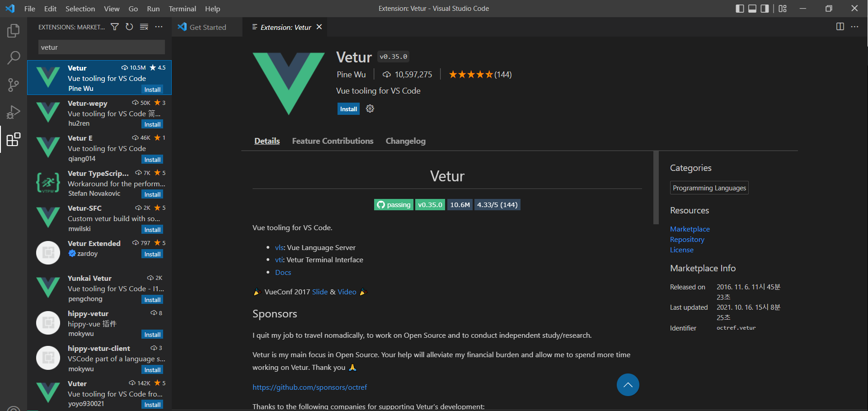The width and height of the screenshot is (868, 411).
Task: Open Extensions panel more actions menu
Action: point(159,27)
